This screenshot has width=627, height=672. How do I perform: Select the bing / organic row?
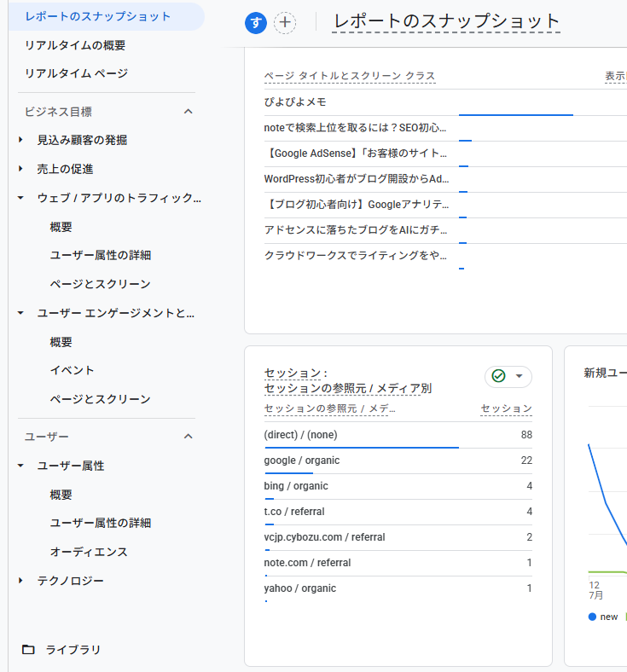click(398, 486)
